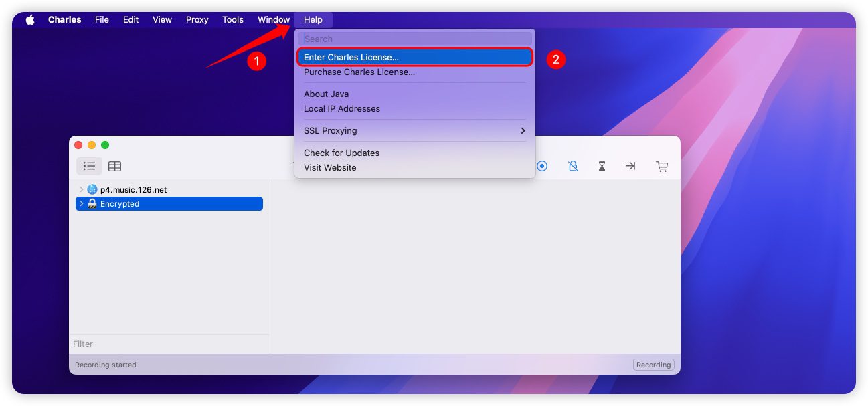The height and width of the screenshot is (406, 868).
Task: Open the File menu
Action: click(102, 20)
